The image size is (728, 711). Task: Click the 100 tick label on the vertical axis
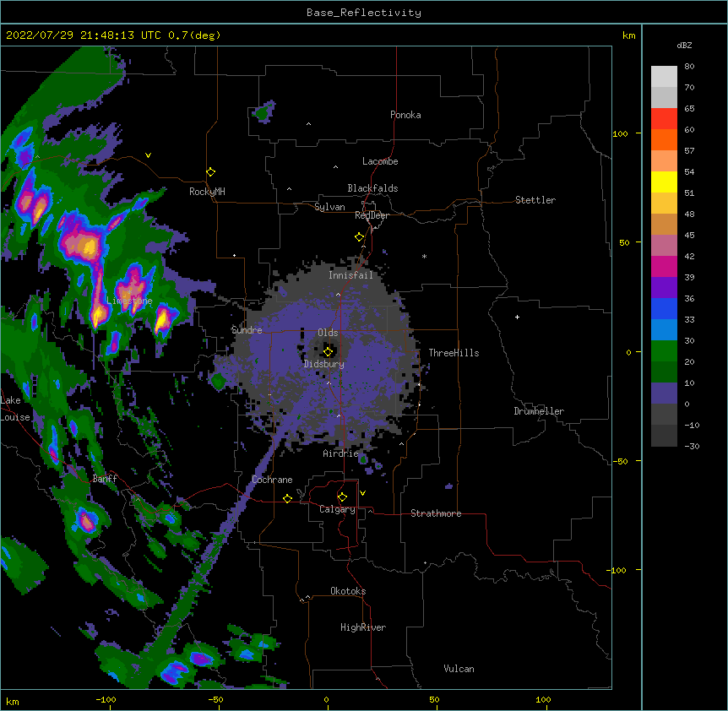pyautogui.click(x=620, y=133)
